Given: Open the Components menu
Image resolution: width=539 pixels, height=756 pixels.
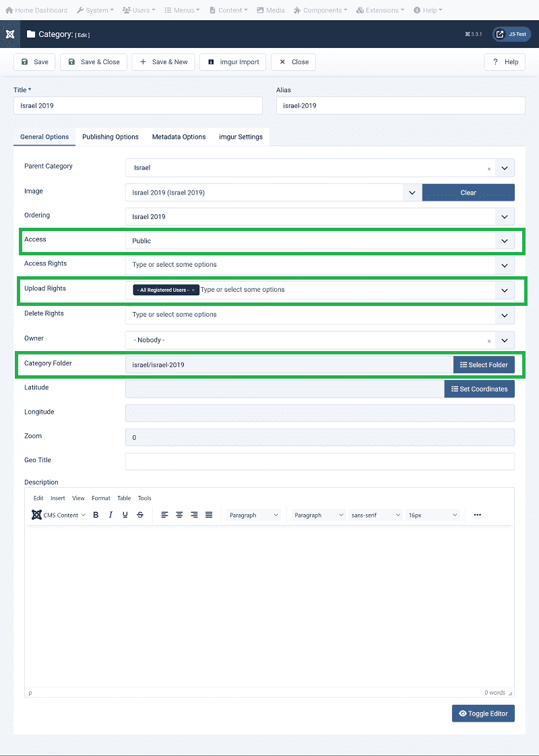Looking at the screenshot, I should (x=321, y=10).
